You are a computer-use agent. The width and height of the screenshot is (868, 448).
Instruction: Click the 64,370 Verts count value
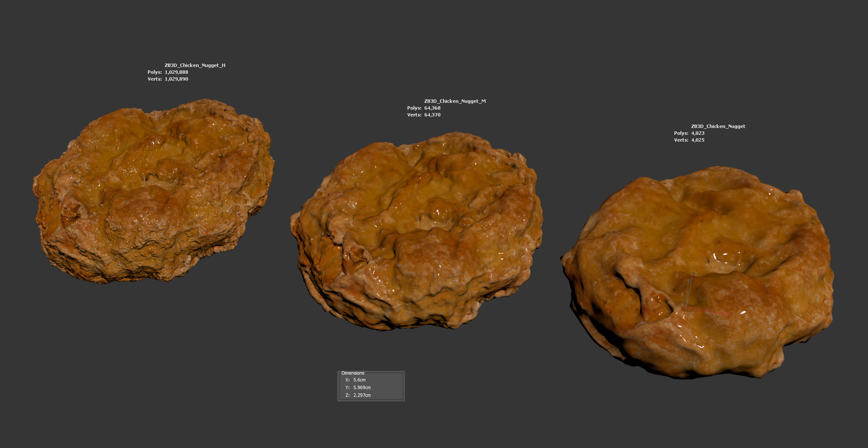point(432,115)
